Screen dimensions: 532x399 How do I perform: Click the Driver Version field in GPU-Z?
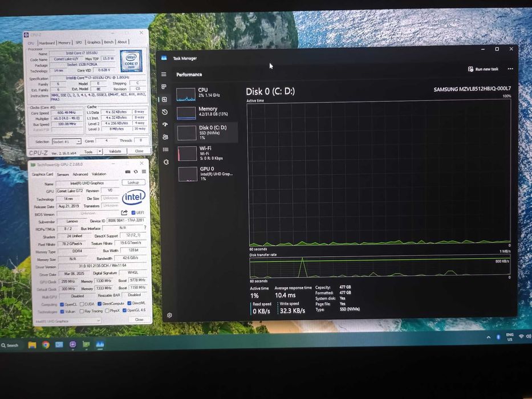pyautogui.click(x=103, y=266)
